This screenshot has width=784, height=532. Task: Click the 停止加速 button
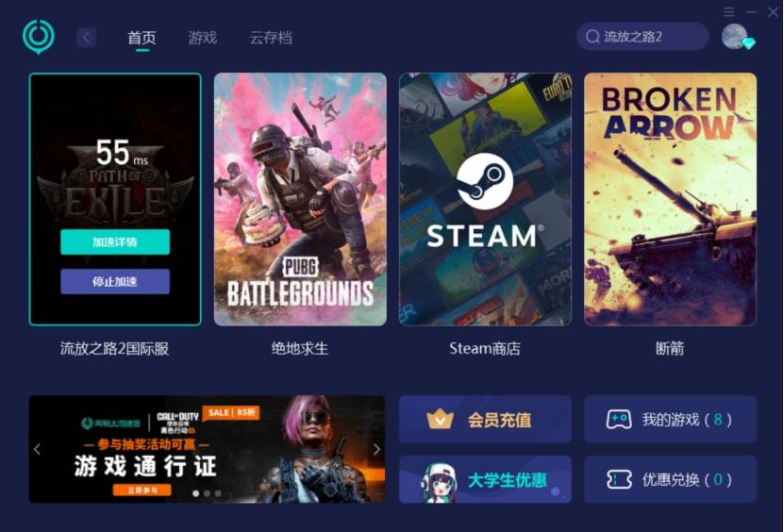pyautogui.click(x=115, y=281)
